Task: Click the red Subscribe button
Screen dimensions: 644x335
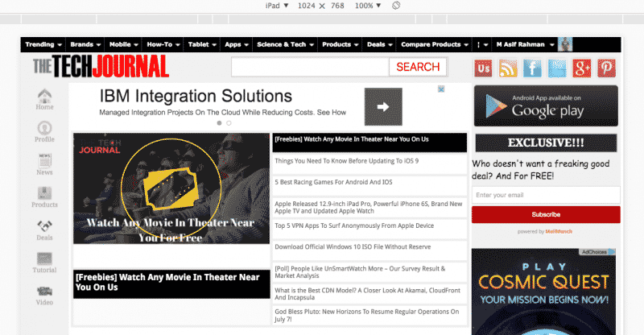Action: (x=546, y=214)
